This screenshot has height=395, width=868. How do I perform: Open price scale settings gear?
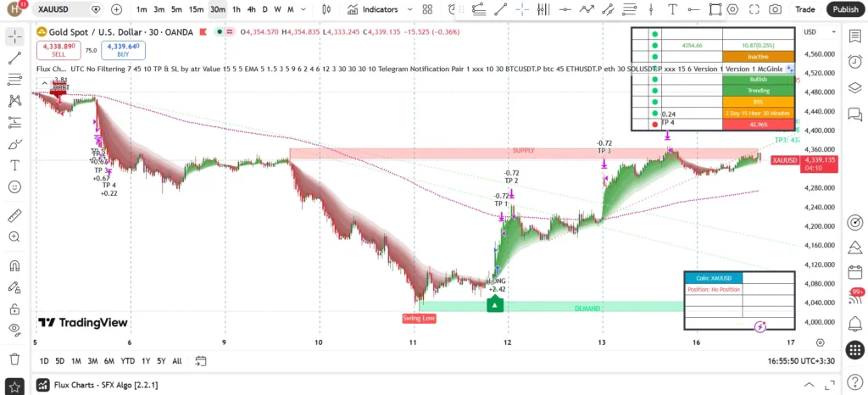820,343
